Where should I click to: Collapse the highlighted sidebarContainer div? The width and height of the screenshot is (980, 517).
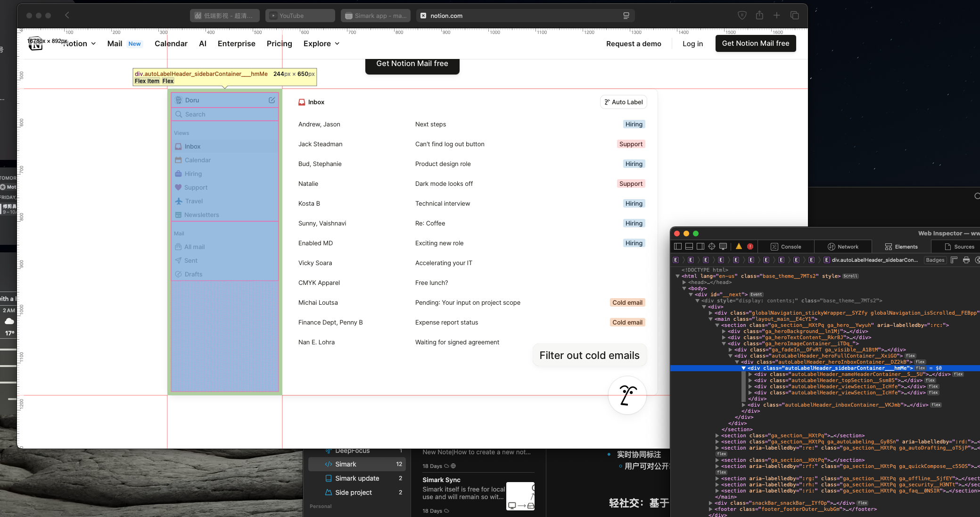point(743,368)
